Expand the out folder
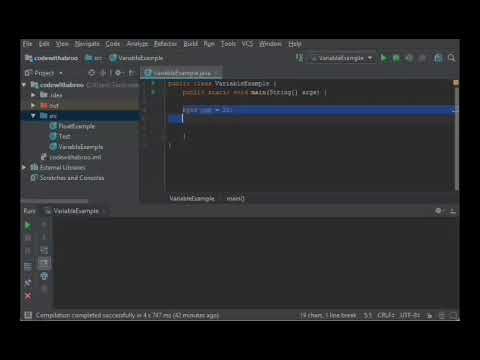 tap(33, 106)
